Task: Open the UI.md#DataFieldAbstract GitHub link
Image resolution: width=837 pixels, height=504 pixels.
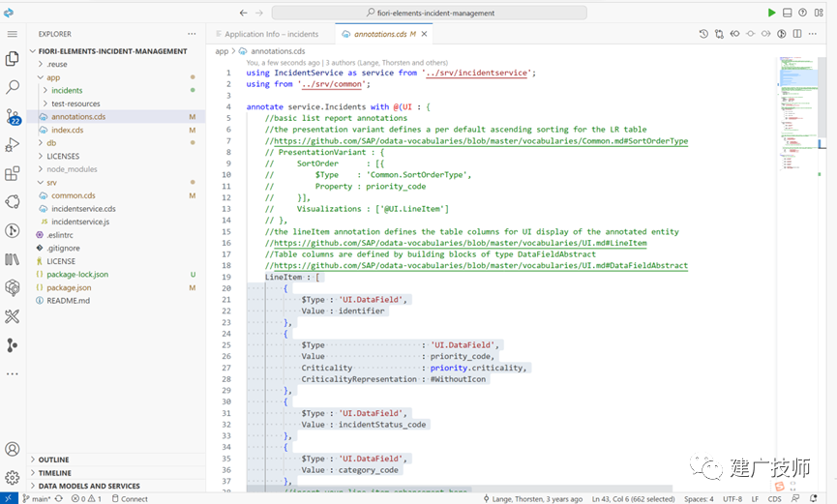Action: tap(481, 265)
